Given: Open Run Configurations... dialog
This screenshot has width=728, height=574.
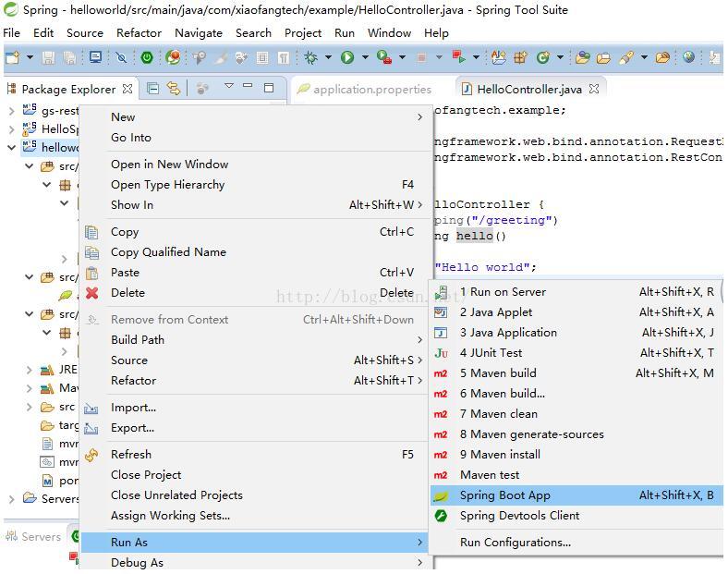Looking at the screenshot, I should pos(576,543).
